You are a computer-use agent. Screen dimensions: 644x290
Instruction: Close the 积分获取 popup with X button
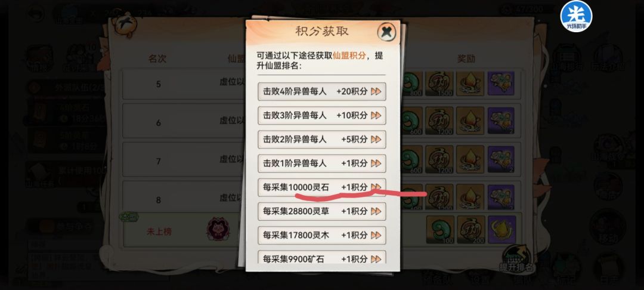coord(386,32)
